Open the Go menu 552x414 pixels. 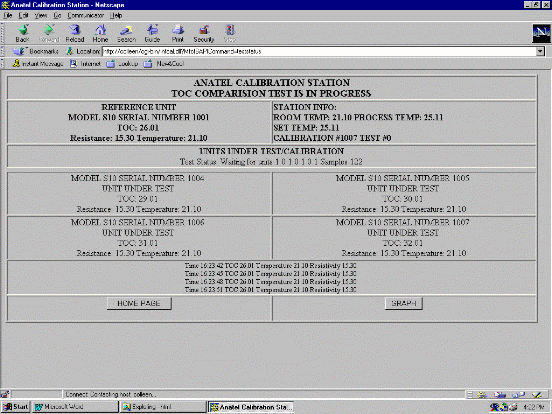57,15
